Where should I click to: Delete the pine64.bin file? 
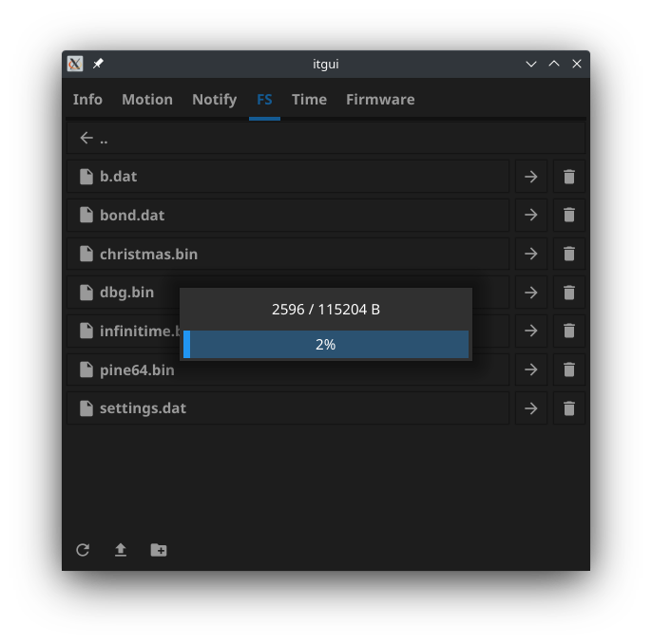click(569, 369)
